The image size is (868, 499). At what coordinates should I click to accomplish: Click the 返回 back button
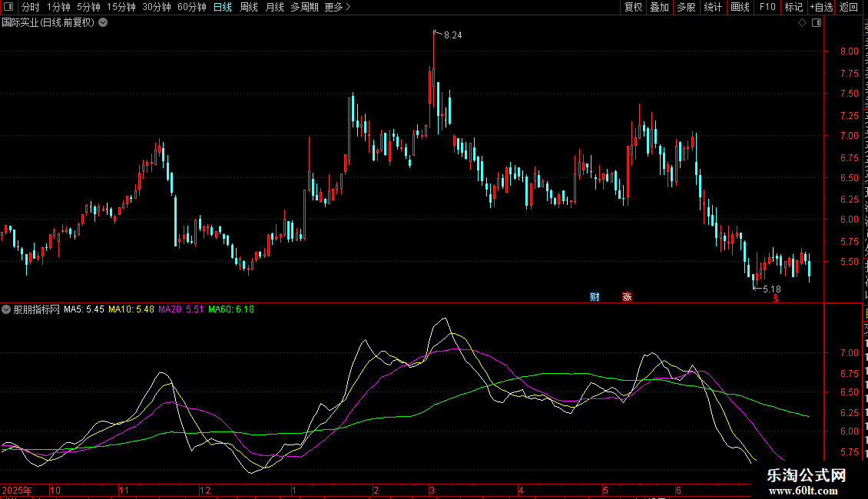pyautogui.click(x=848, y=7)
